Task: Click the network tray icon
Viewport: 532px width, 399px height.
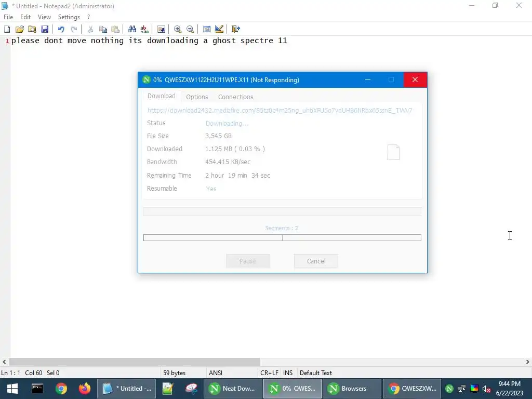Action: [462, 389]
